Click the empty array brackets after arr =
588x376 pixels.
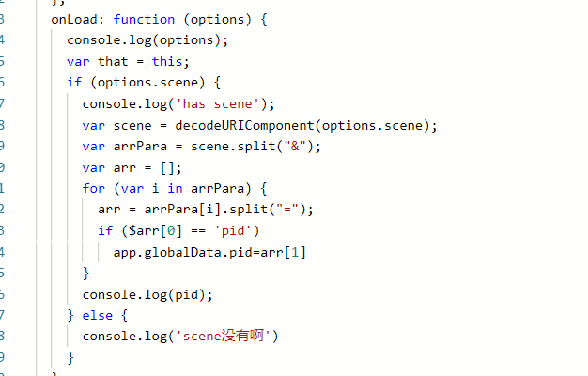coord(167,167)
